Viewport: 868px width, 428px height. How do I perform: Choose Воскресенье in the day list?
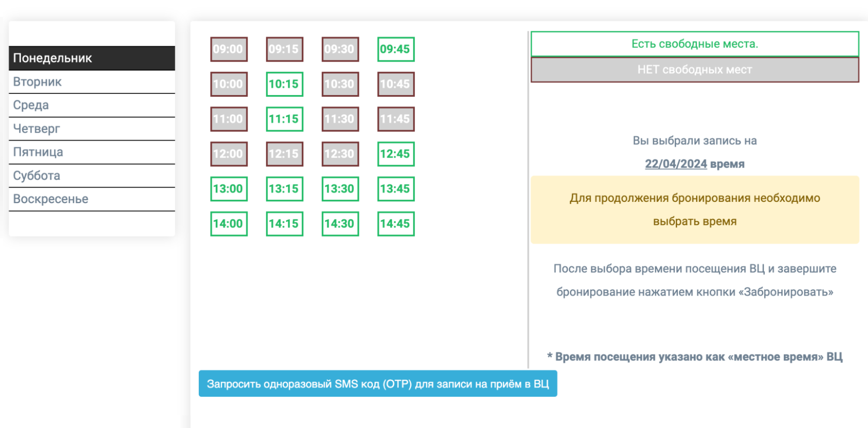(92, 199)
